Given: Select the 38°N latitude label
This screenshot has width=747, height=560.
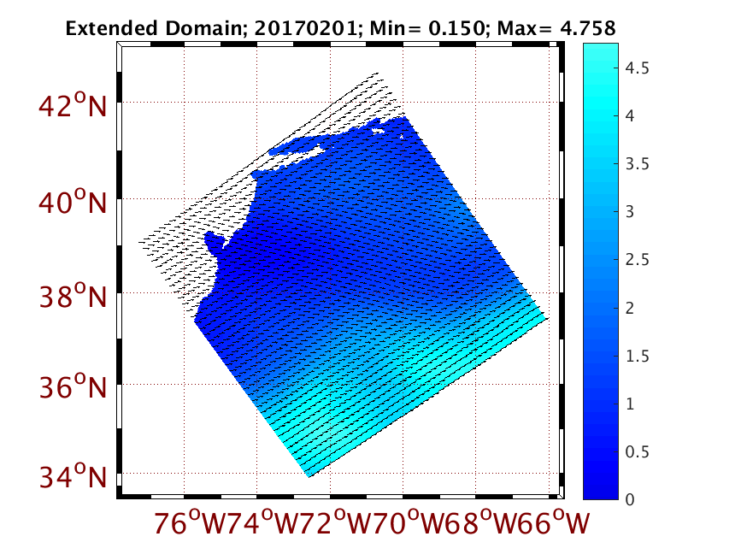Looking at the screenshot, I should [x=73, y=296].
